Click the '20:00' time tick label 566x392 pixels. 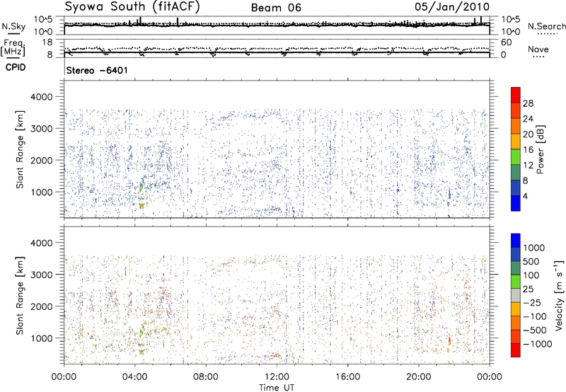pos(418,377)
